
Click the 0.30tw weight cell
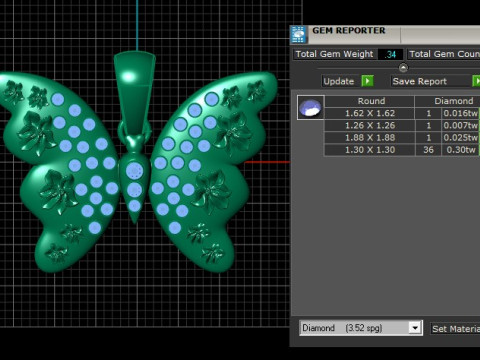pyautogui.click(x=460, y=150)
